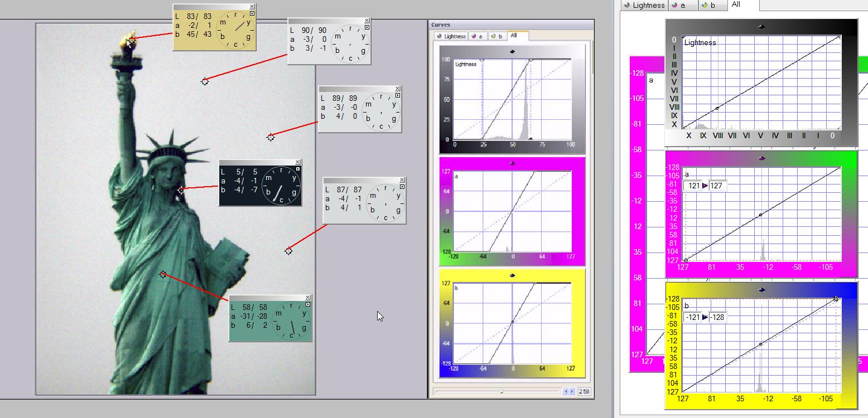Open Lightness tab in the right enlarged view
This screenshot has width=868, height=418.
pyautogui.click(x=644, y=5)
